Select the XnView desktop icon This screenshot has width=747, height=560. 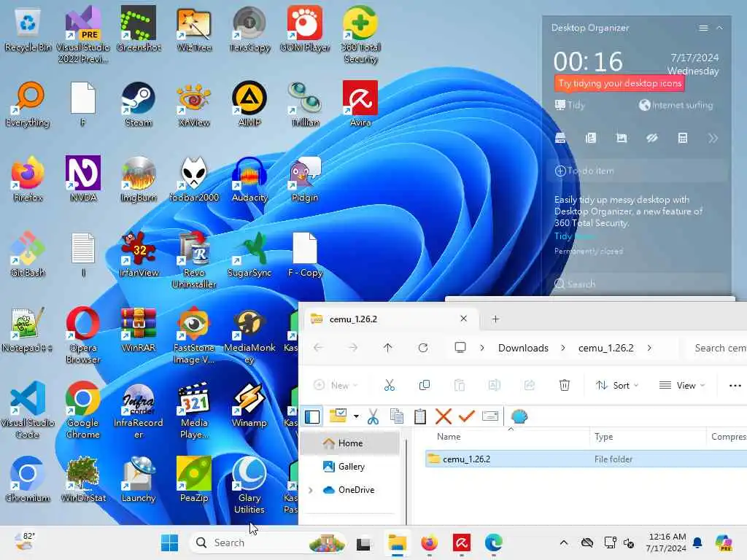coord(194,104)
